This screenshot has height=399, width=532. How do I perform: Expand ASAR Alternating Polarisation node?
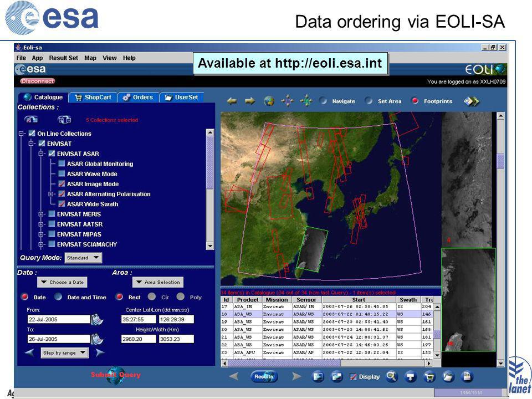click(51, 194)
